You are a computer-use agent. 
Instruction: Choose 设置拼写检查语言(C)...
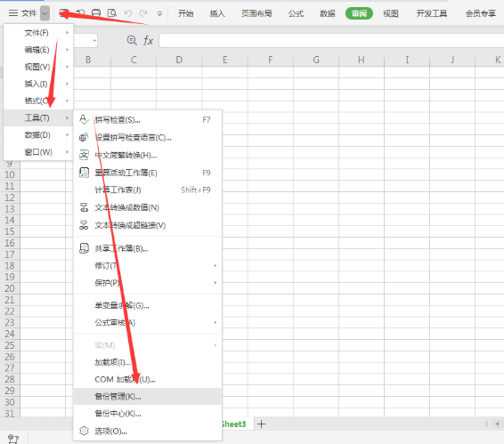148,138
